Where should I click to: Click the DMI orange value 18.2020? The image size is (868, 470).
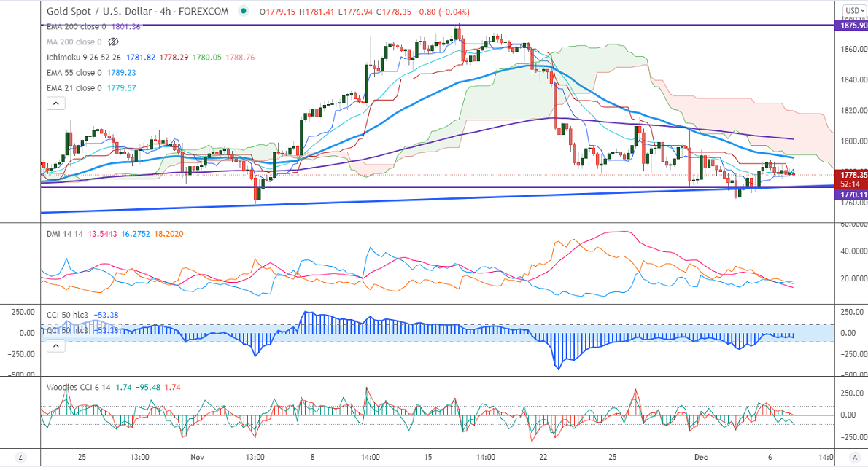pyautogui.click(x=168, y=234)
